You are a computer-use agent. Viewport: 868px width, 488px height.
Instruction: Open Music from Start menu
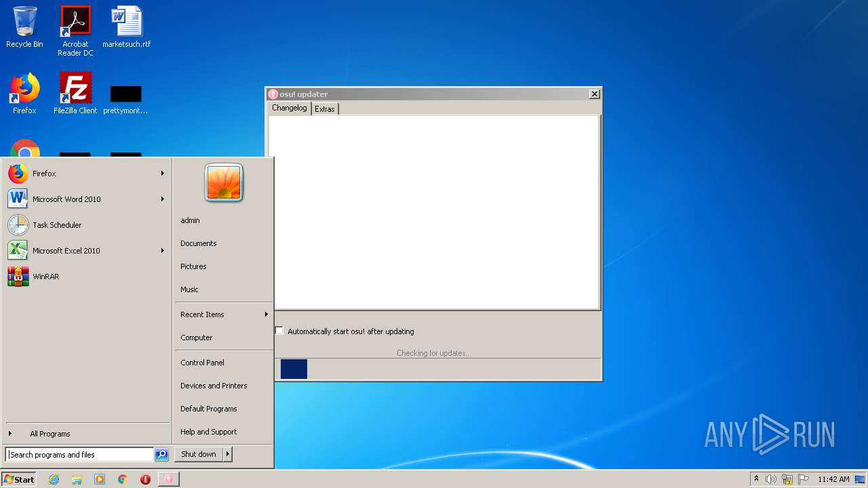223,289
